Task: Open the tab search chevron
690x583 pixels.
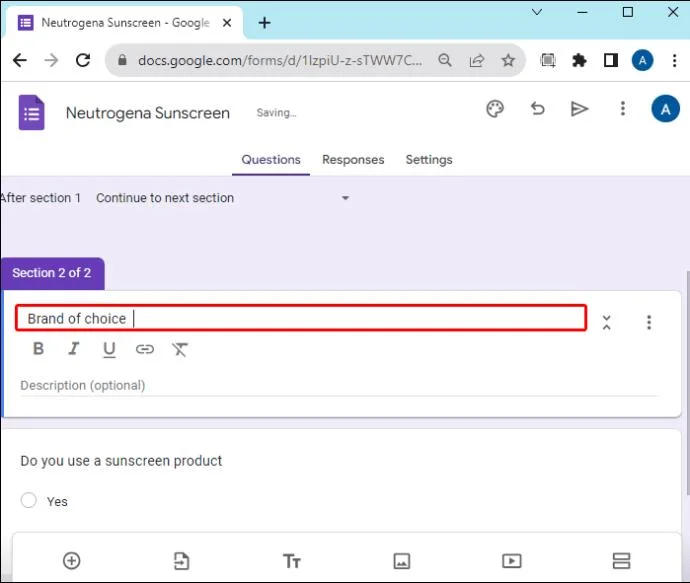Action: click(537, 12)
